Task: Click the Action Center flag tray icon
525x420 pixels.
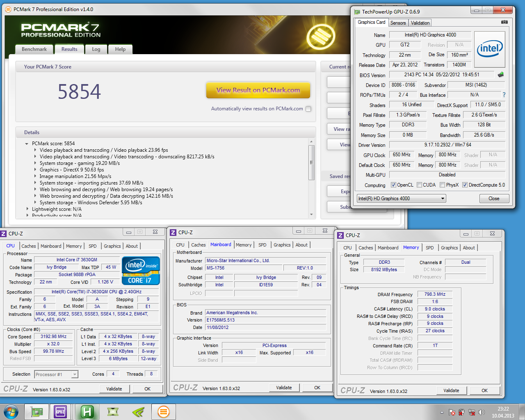Action: click(452, 412)
